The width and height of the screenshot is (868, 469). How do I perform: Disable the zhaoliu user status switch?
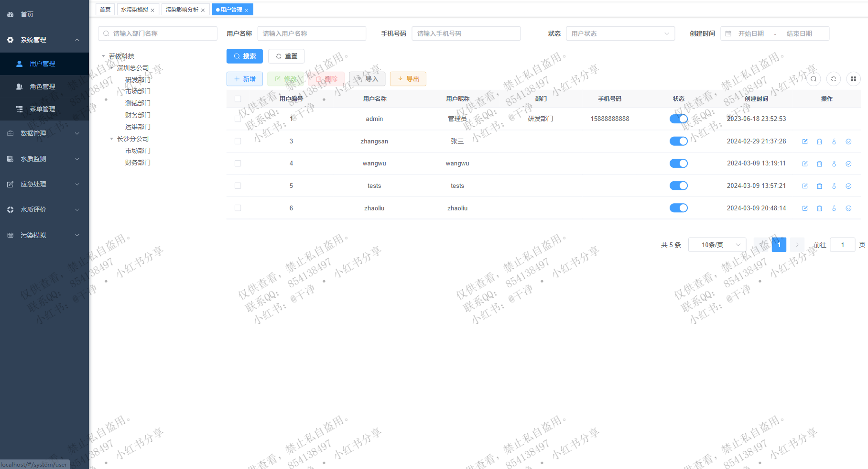coord(678,208)
